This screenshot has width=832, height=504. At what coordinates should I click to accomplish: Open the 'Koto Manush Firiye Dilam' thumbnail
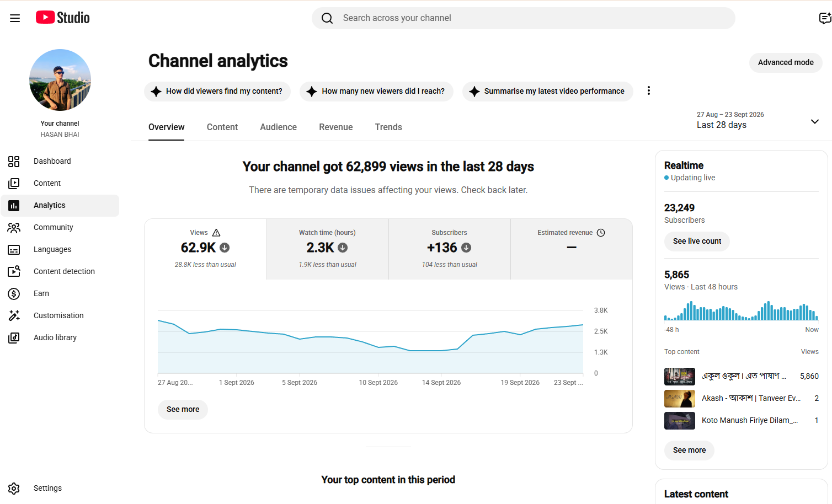point(680,420)
